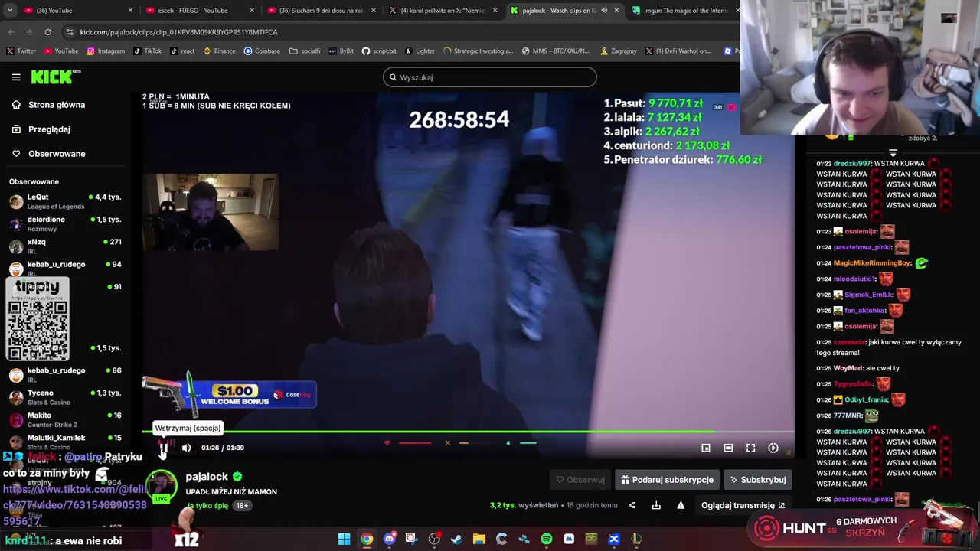The image size is (980, 551).
Task: Open the ByBit bookmark
Action: coord(341,51)
